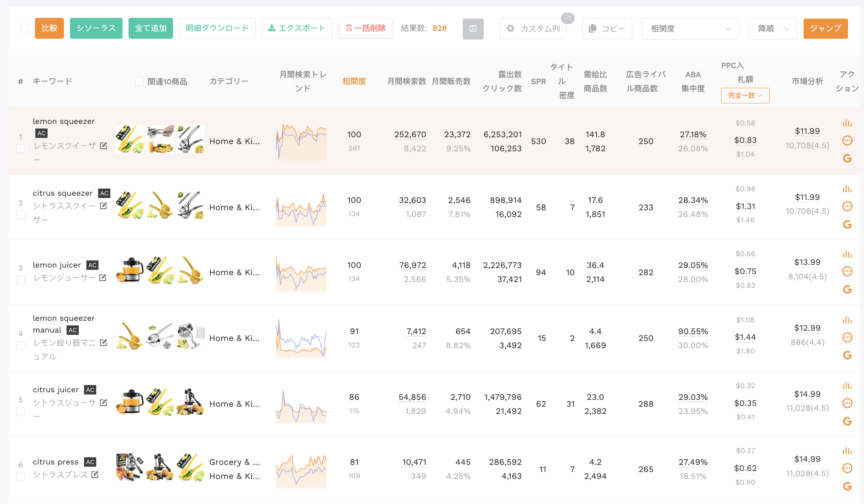Click the エクスポート button
This screenshot has width=864, height=504.
pos(297,28)
